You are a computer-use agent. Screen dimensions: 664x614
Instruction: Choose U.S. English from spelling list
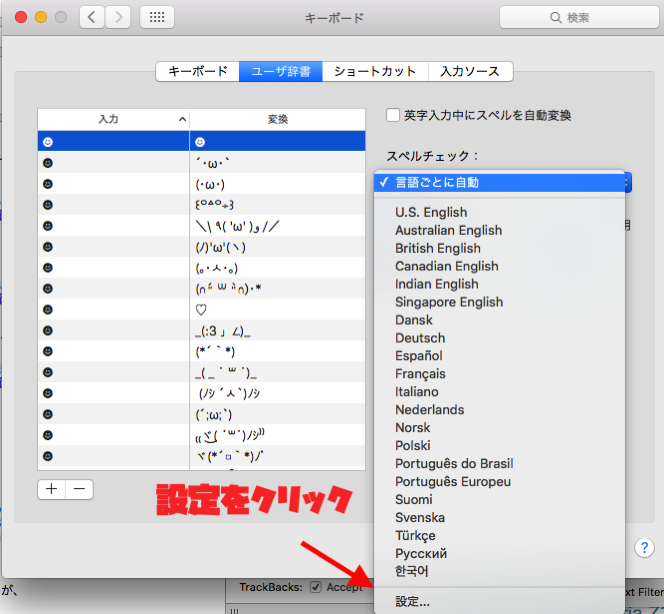click(x=431, y=212)
